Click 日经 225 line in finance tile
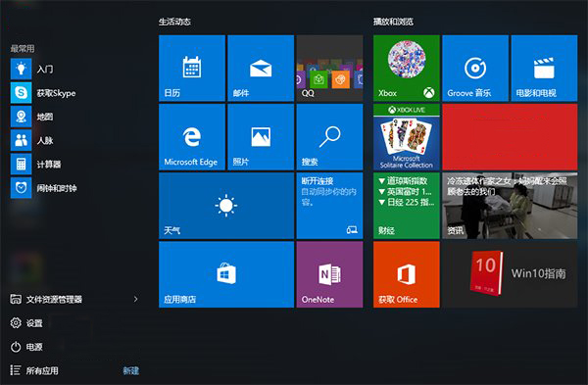The image size is (588, 385). tap(406, 203)
